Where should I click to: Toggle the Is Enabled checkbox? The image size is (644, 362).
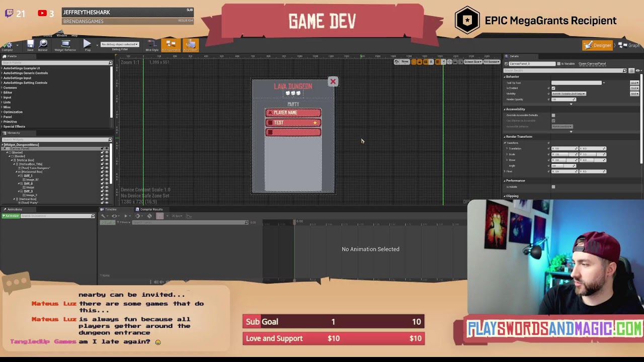pyautogui.click(x=553, y=88)
